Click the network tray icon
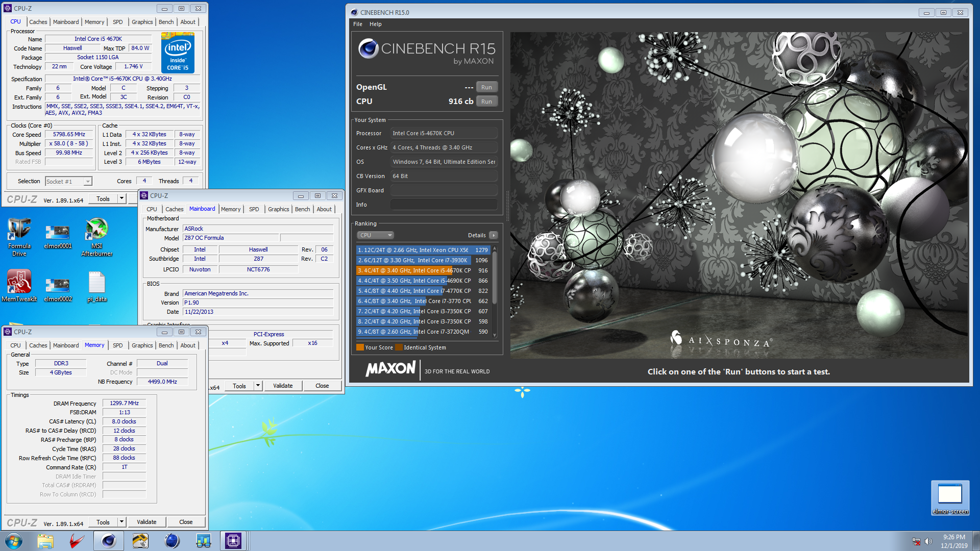Viewport: 980px width, 551px height. coord(916,541)
